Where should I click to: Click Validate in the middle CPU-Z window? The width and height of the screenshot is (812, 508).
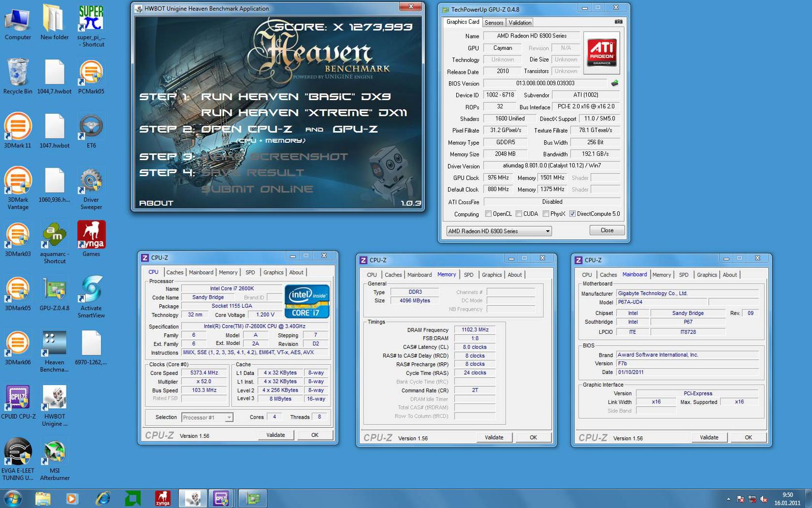(x=494, y=437)
